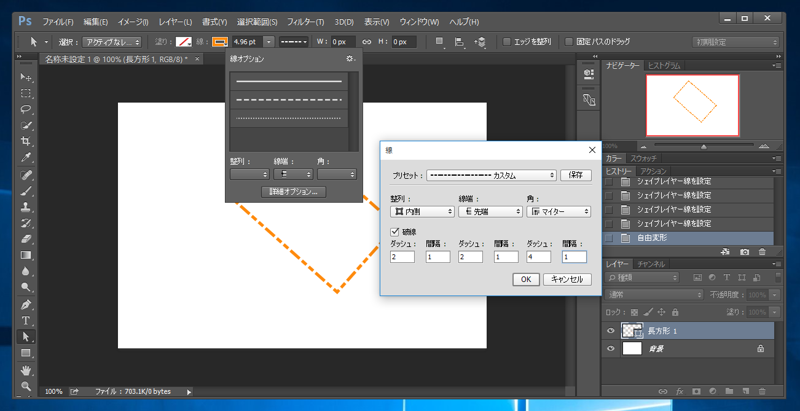The width and height of the screenshot is (800, 411).
Task: Click the orange stroke color swatch
Action: pos(220,42)
